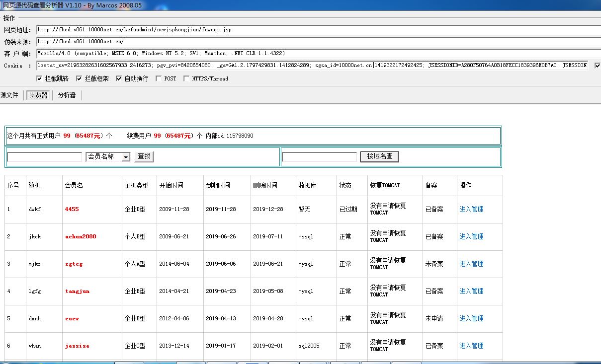Open 进入管理 for member 4455
The image size is (601, 364).
[x=471, y=209]
